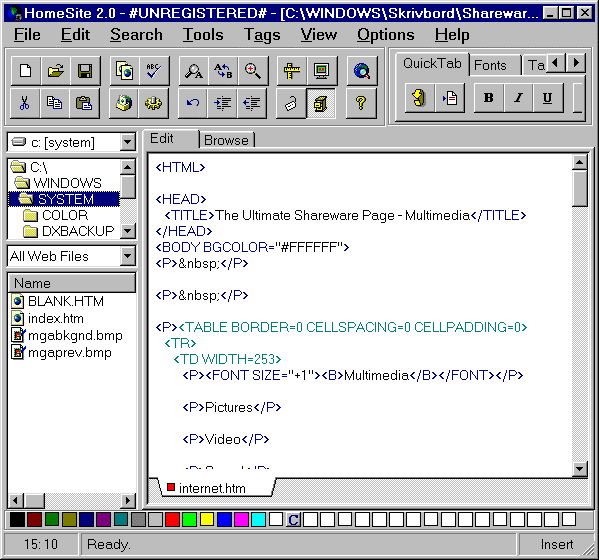Switch to the Browse tab

click(x=227, y=140)
